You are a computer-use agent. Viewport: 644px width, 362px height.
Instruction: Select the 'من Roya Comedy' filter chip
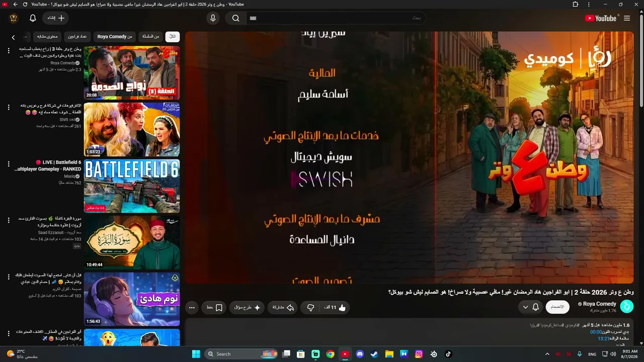click(114, 37)
